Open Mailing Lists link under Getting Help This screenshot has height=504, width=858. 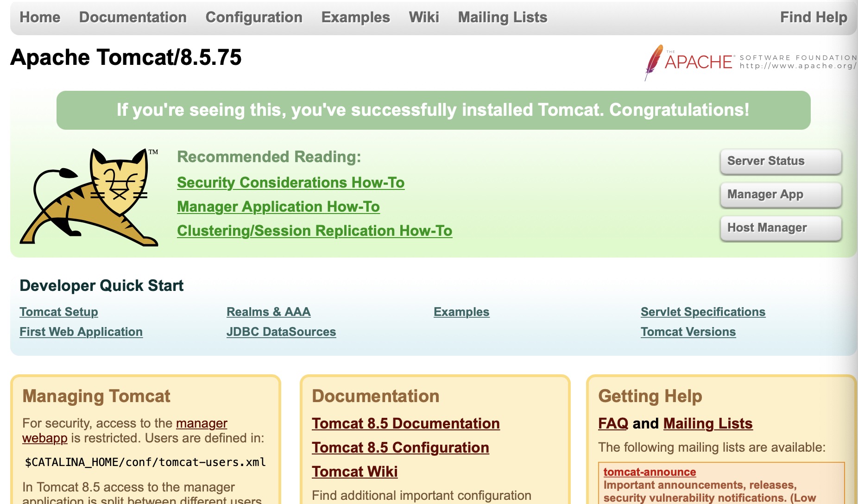(x=708, y=423)
